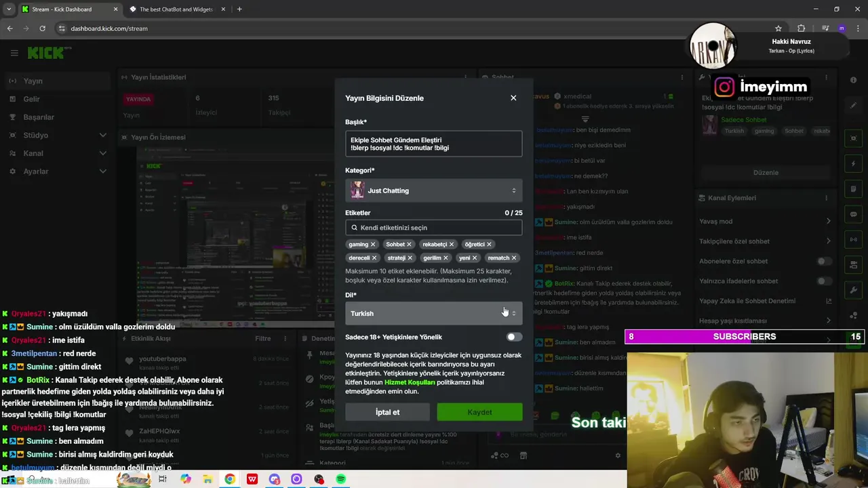Reload the dashboard page

pyautogui.click(x=42, y=28)
